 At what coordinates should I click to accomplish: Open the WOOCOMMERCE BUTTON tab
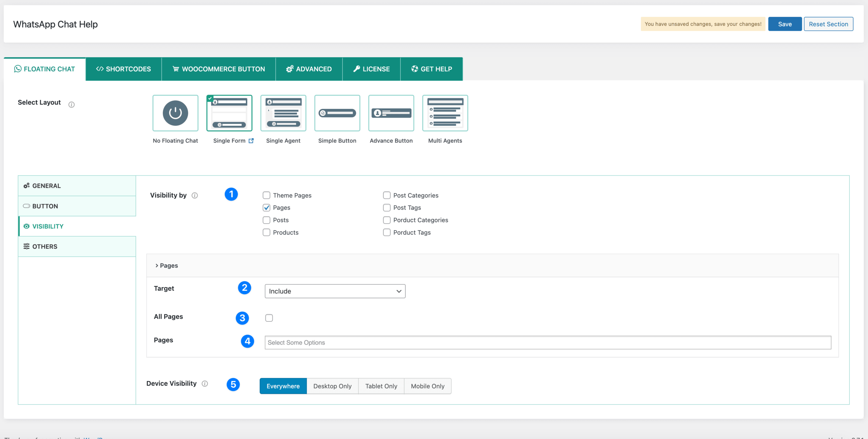click(219, 69)
